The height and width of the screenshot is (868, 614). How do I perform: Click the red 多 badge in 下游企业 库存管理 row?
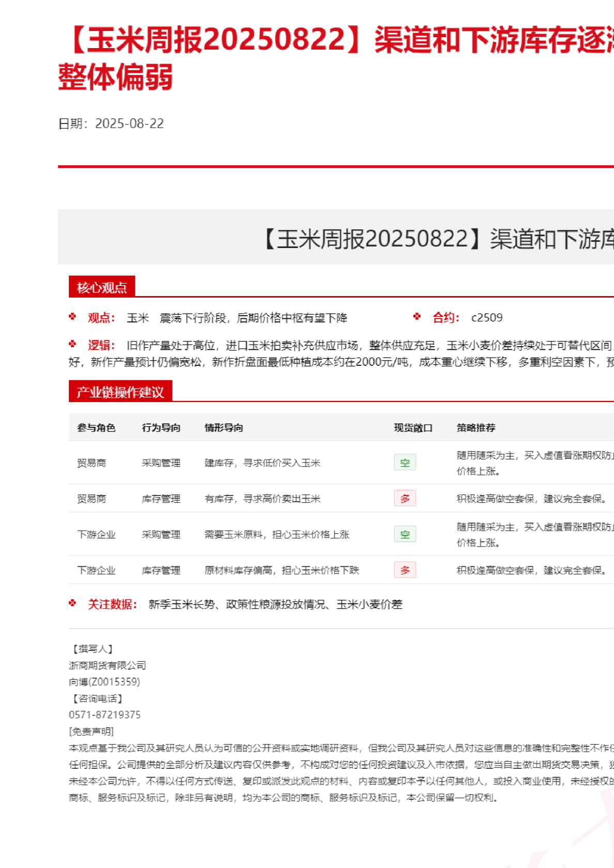pyautogui.click(x=405, y=570)
